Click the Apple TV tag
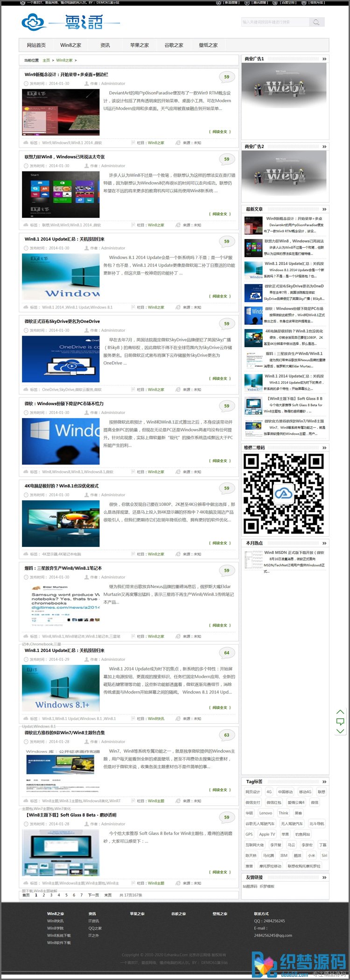 tap(267, 834)
